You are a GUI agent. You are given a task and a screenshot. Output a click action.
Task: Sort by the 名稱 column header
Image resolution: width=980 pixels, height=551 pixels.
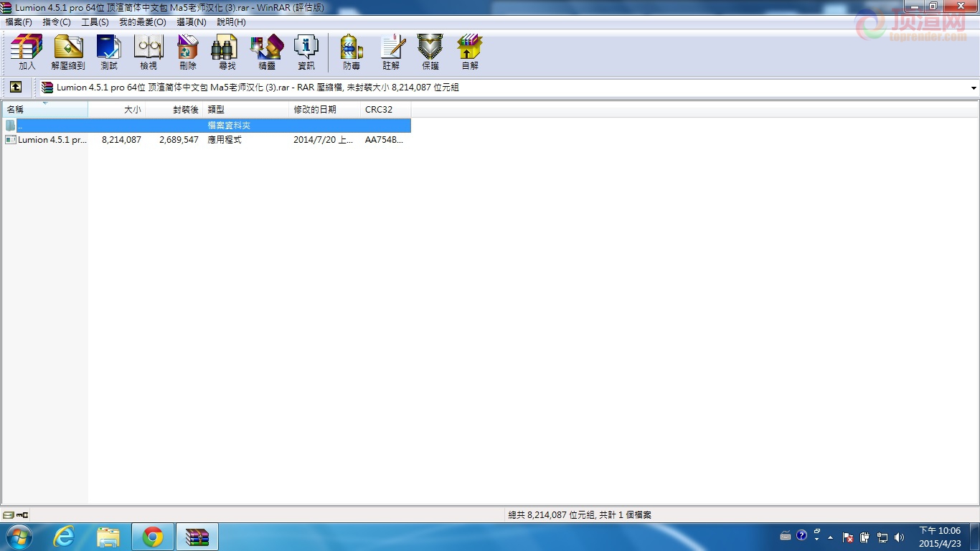coord(44,110)
